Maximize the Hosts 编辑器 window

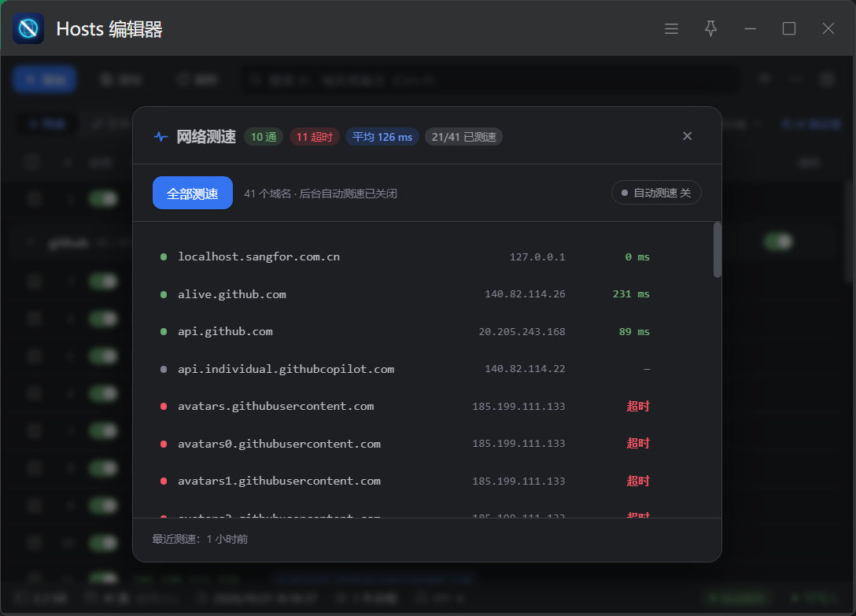pos(789,28)
